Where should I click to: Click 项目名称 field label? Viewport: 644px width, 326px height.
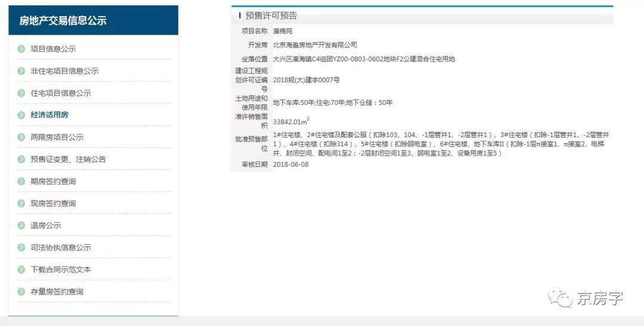255,31
